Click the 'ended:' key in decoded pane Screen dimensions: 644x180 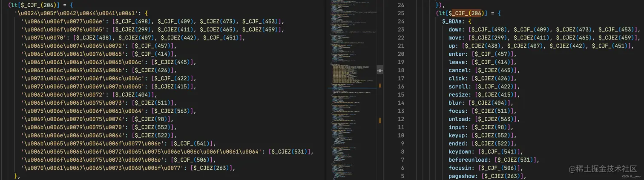(x=458, y=143)
